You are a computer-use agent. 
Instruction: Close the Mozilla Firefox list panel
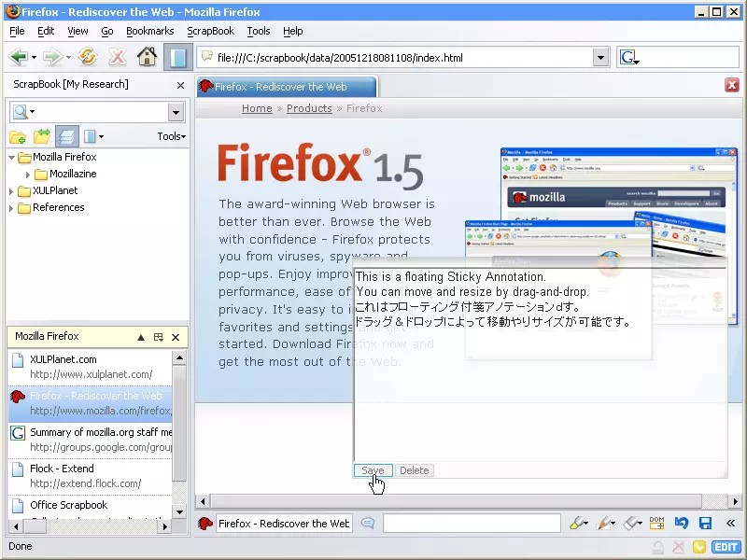[176, 337]
